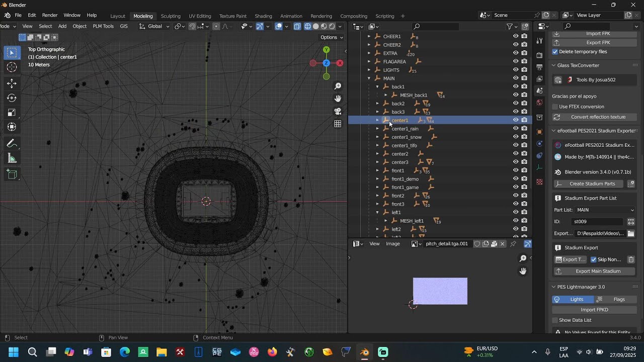
Task: Toggle X-Ray in viewport header
Action: click(297, 26)
